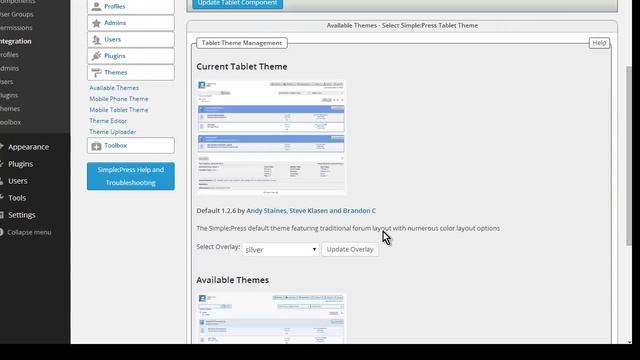Click the Admins star icon

96,23
